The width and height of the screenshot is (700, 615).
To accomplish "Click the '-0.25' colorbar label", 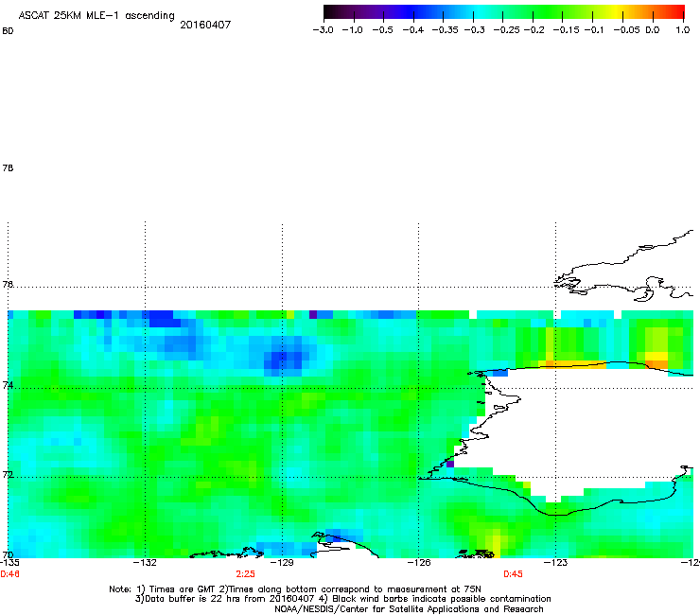I will (506, 30).
